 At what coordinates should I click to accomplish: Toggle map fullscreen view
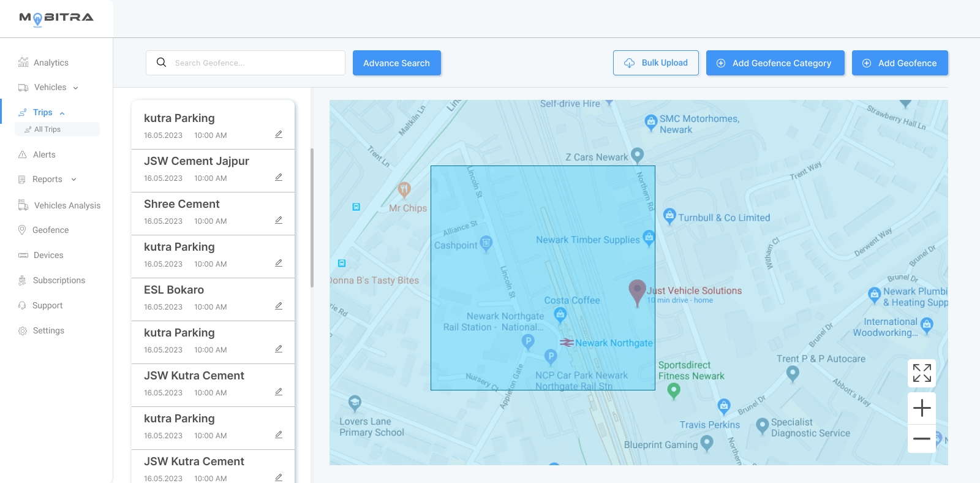point(922,373)
